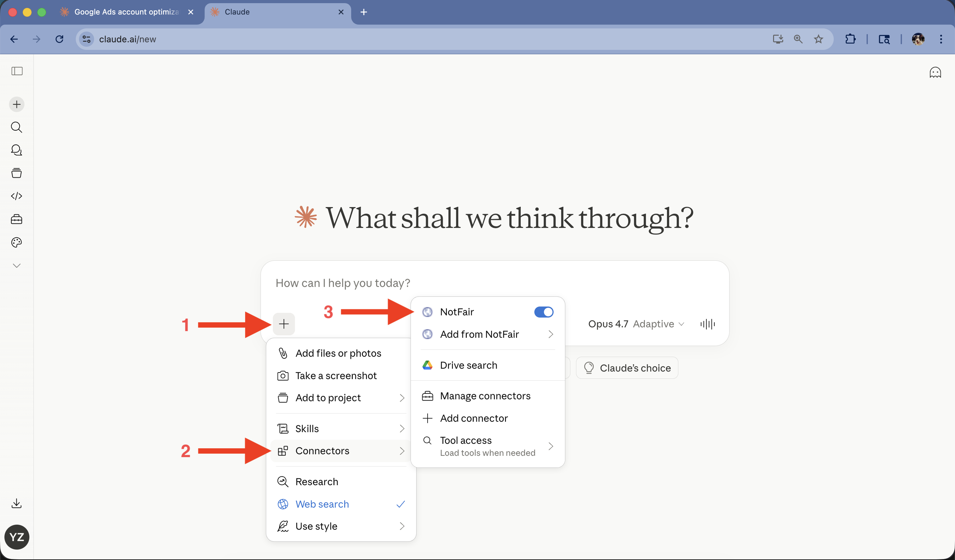The height and width of the screenshot is (560, 955).
Task: Click the ghost incognito chat icon
Action: click(x=935, y=72)
